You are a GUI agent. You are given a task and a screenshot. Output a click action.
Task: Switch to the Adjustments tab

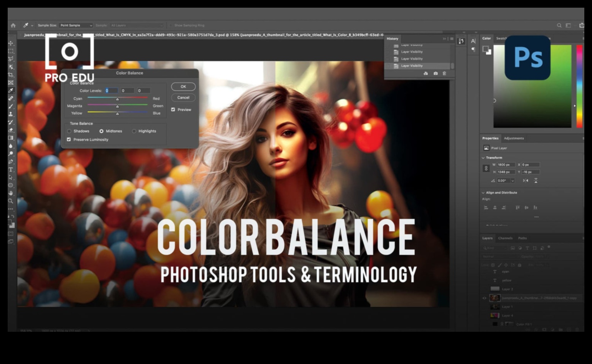(514, 138)
